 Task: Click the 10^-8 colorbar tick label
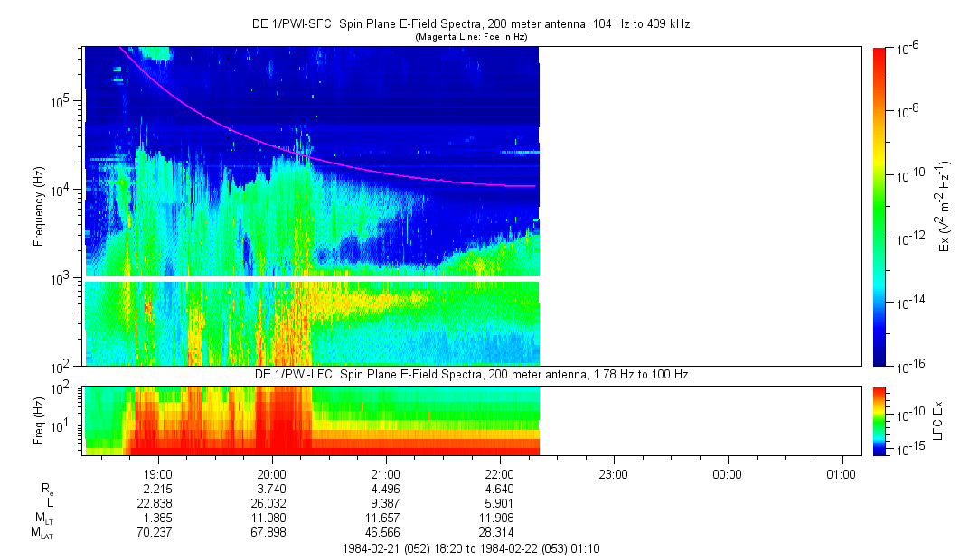[x=908, y=112]
